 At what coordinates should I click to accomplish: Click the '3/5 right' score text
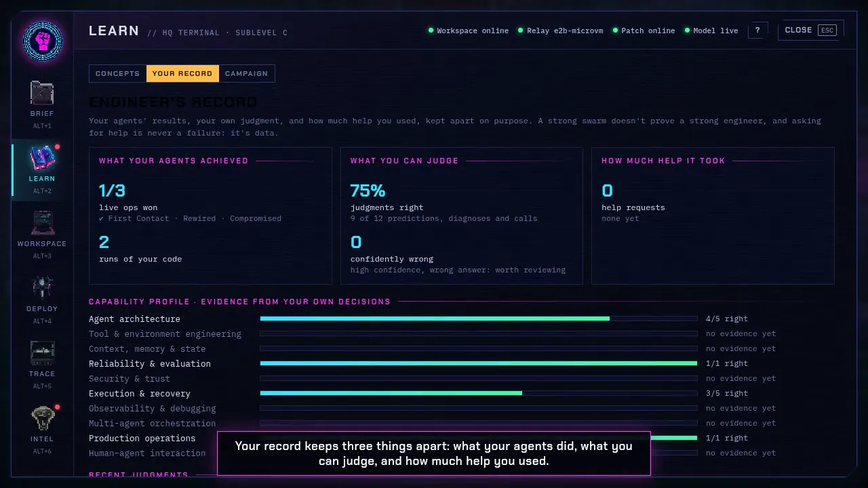[727, 393]
